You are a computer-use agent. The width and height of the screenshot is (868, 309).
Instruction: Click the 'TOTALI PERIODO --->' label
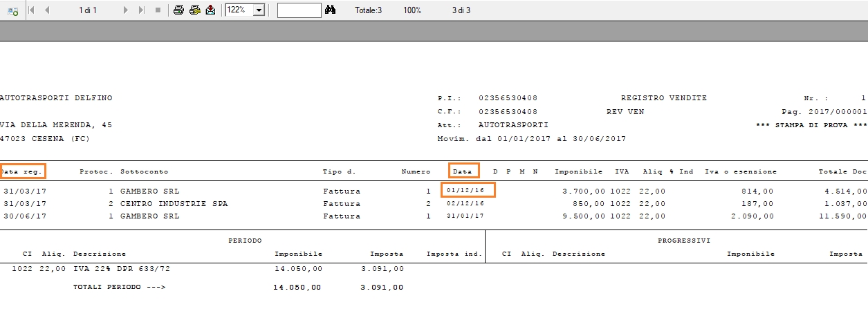pos(120,287)
